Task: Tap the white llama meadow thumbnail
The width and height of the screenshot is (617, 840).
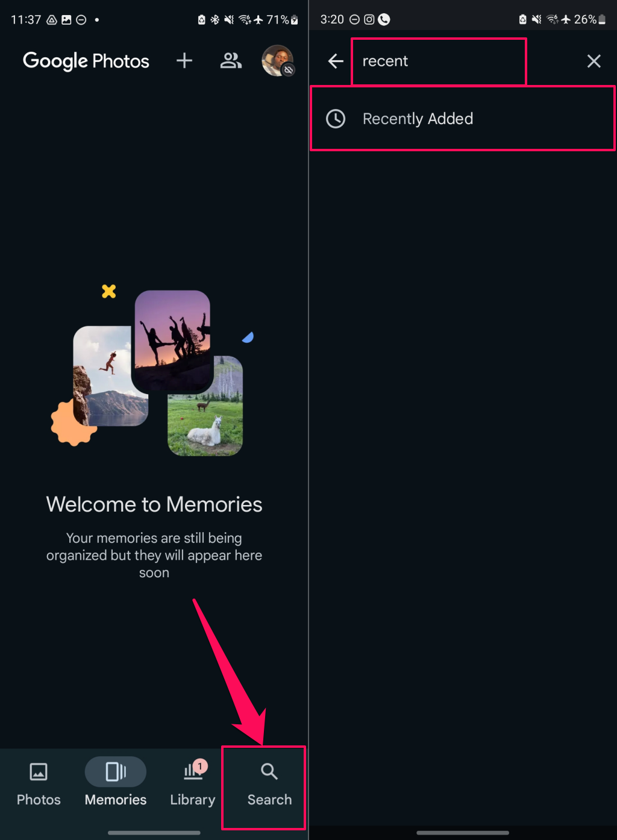Action: [x=205, y=406]
